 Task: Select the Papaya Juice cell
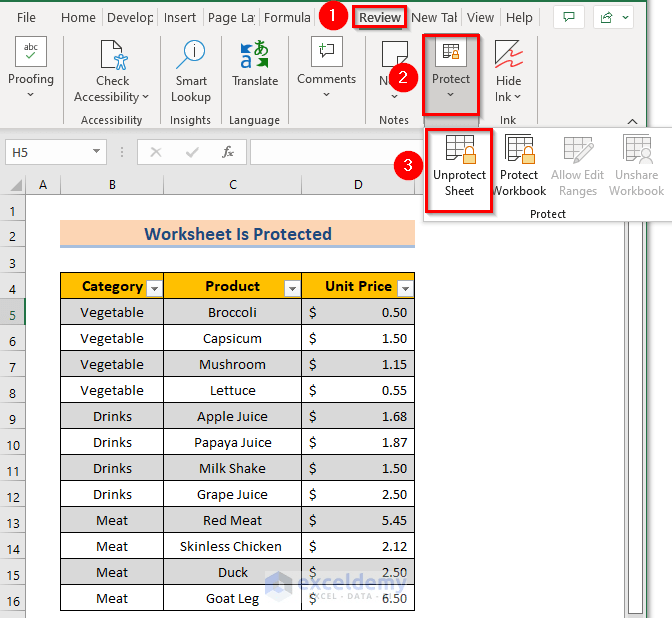(232, 442)
